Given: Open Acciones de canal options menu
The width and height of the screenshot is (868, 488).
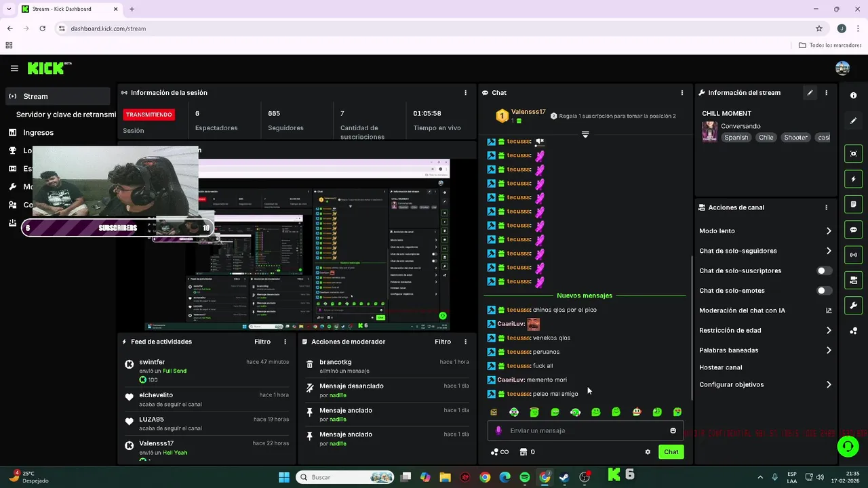Looking at the screenshot, I should click(826, 207).
